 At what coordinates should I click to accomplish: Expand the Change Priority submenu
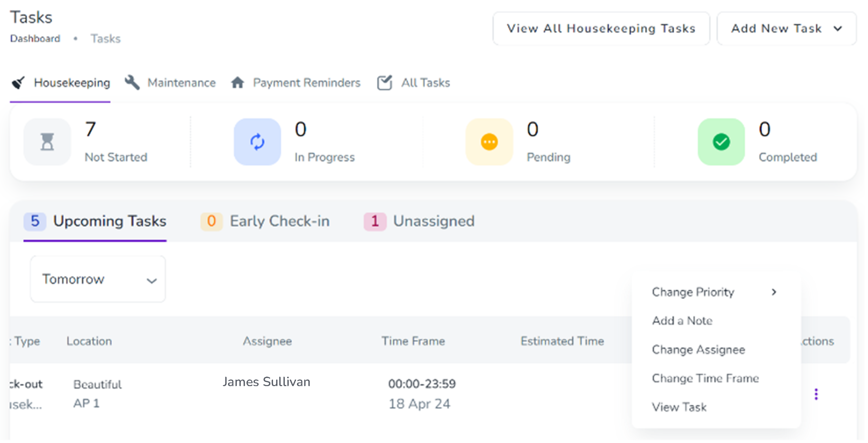(x=714, y=292)
